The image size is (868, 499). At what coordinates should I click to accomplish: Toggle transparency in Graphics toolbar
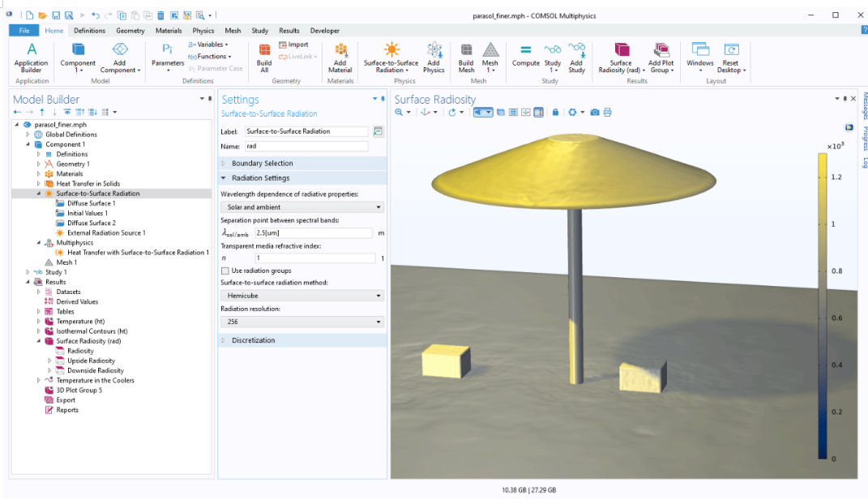pyautogui.click(x=500, y=113)
